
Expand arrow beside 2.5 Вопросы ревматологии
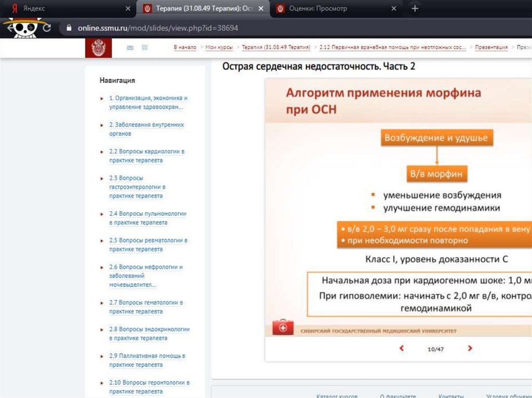point(102,241)
